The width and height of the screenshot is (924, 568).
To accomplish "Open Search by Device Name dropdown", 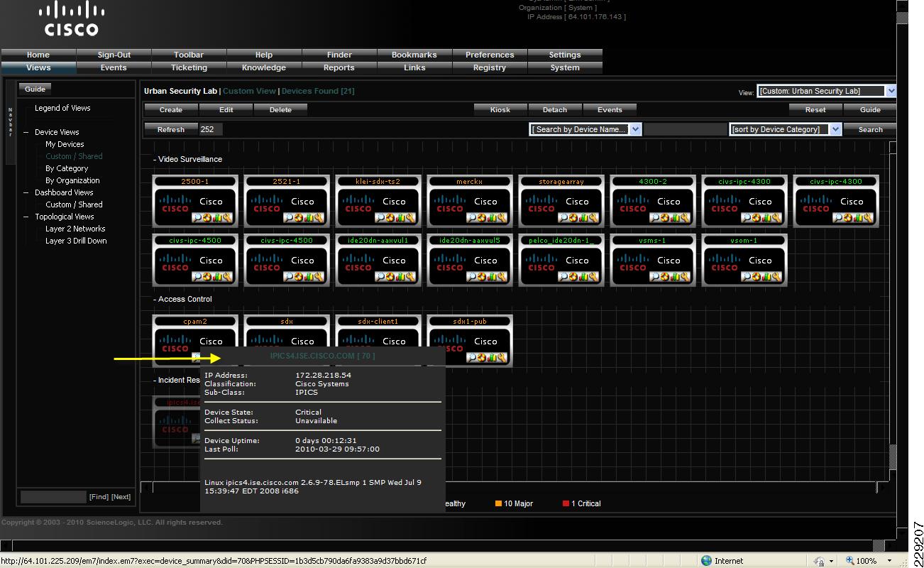I will (x=585, y=129).
